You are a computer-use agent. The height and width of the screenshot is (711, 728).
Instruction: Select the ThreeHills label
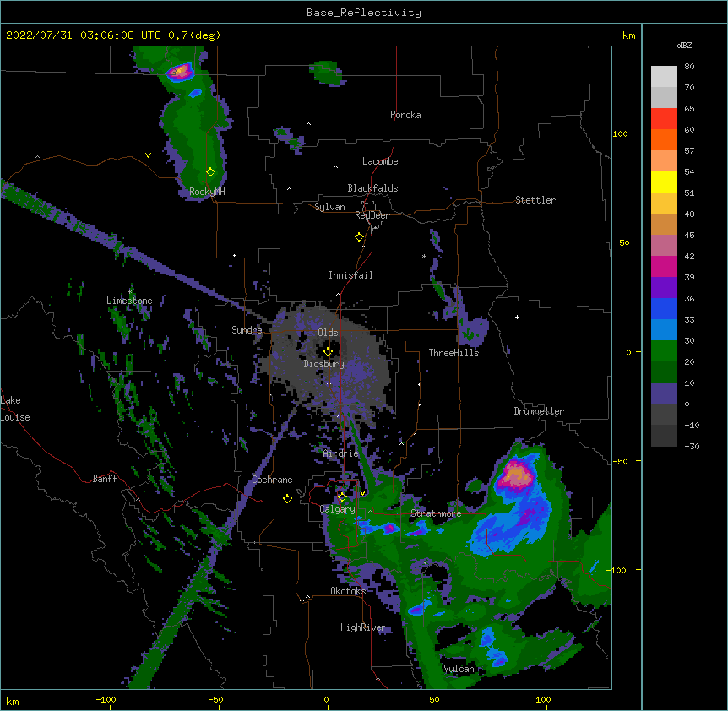tap(454, 353)
